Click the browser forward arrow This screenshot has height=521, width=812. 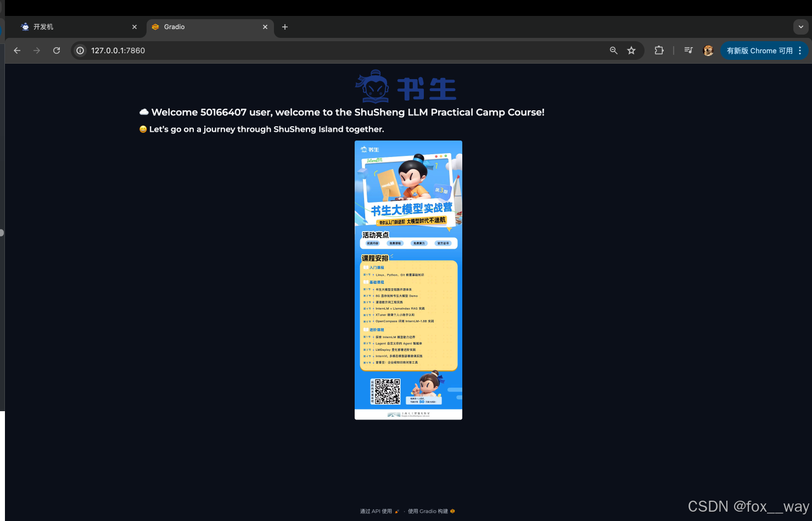(37, 51)
